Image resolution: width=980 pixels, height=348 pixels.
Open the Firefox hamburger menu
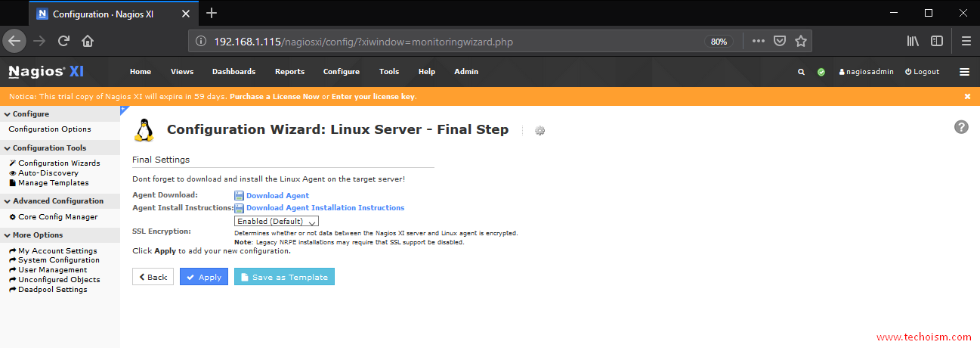pyautogui.click(x=966, y=41)
